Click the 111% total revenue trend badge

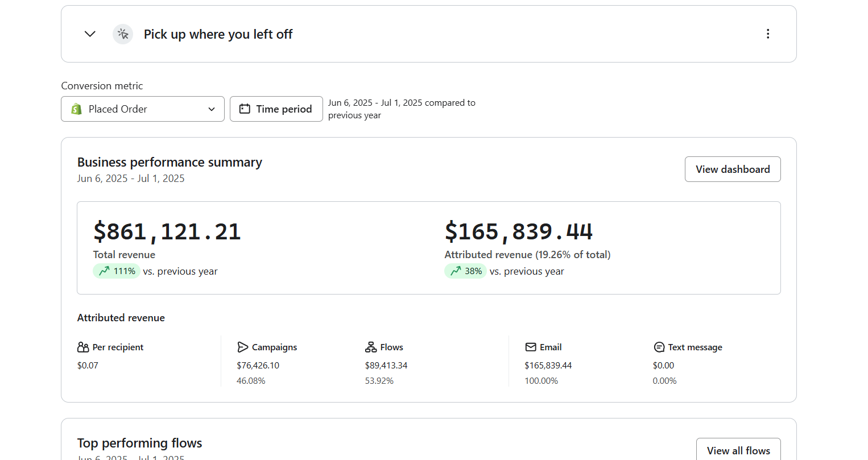[x=117, y=271]
